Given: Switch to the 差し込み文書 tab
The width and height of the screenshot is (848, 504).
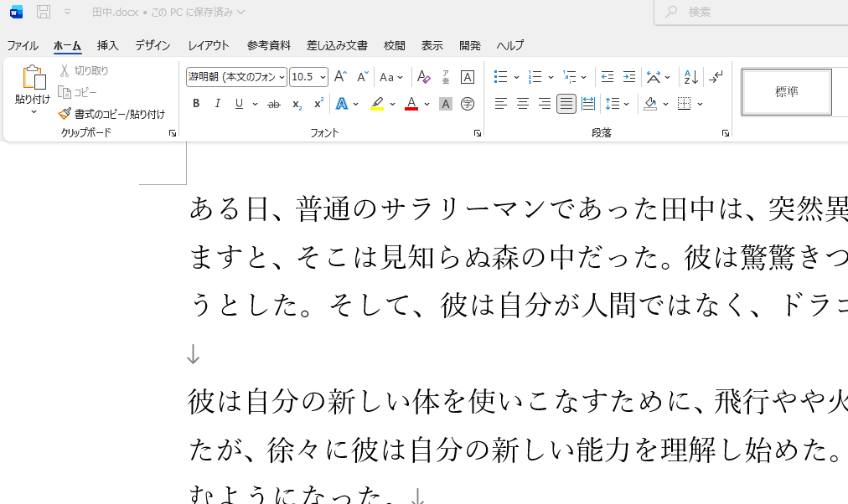Looking at the screenshot, I should coord(337,45).
